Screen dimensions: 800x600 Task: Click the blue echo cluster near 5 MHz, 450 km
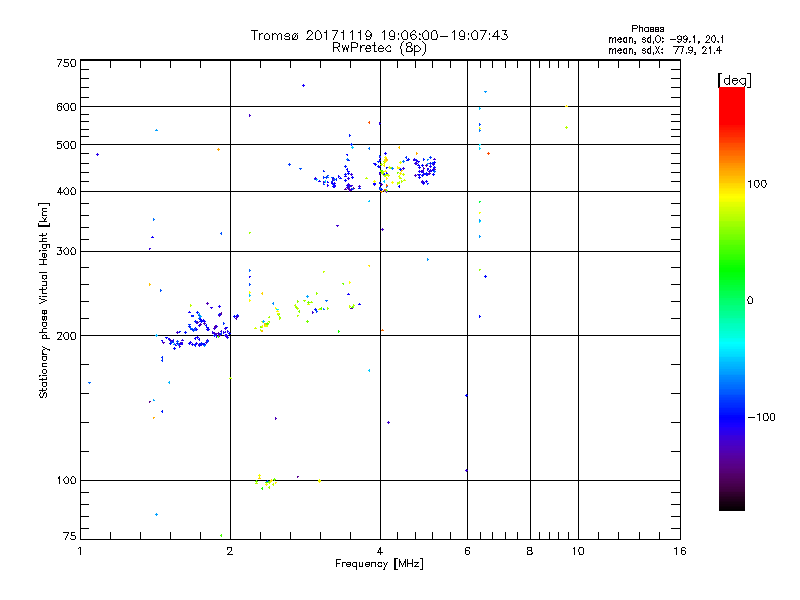tap(425, 169)
